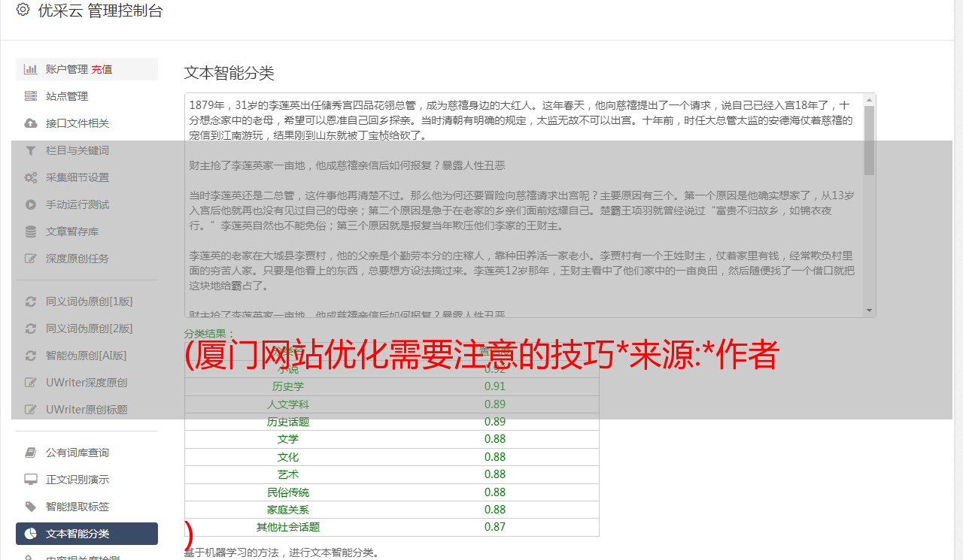Image resolution: width=963 pixels, height=560 pixels.
Task: Click the refresh icon for 智能伪原创[AI版]
Action: 31,356
